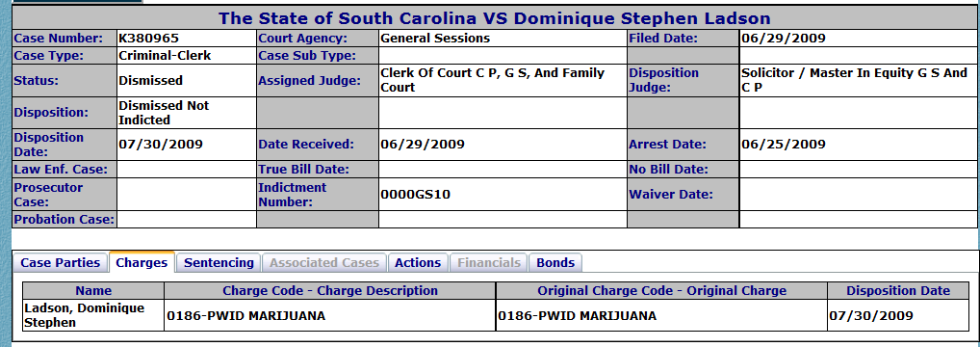
Task: Click the disabled Associated Cases tab
Action: [324, 262]
